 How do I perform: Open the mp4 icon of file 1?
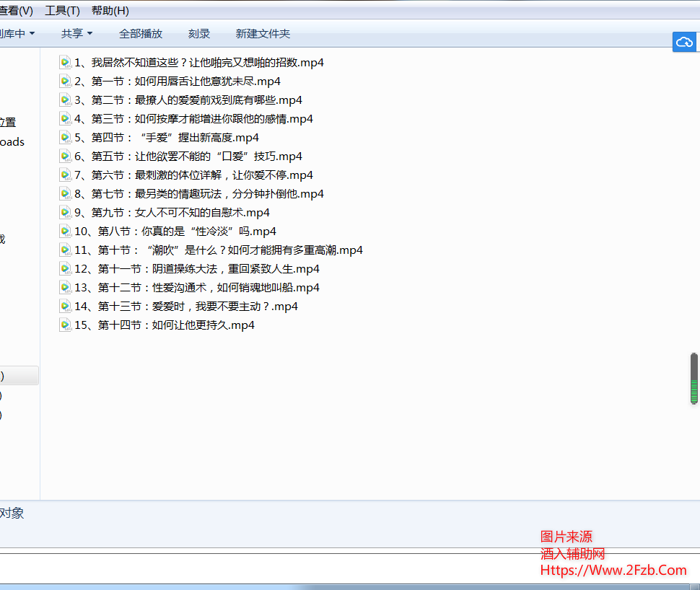[x=65, y=62]
